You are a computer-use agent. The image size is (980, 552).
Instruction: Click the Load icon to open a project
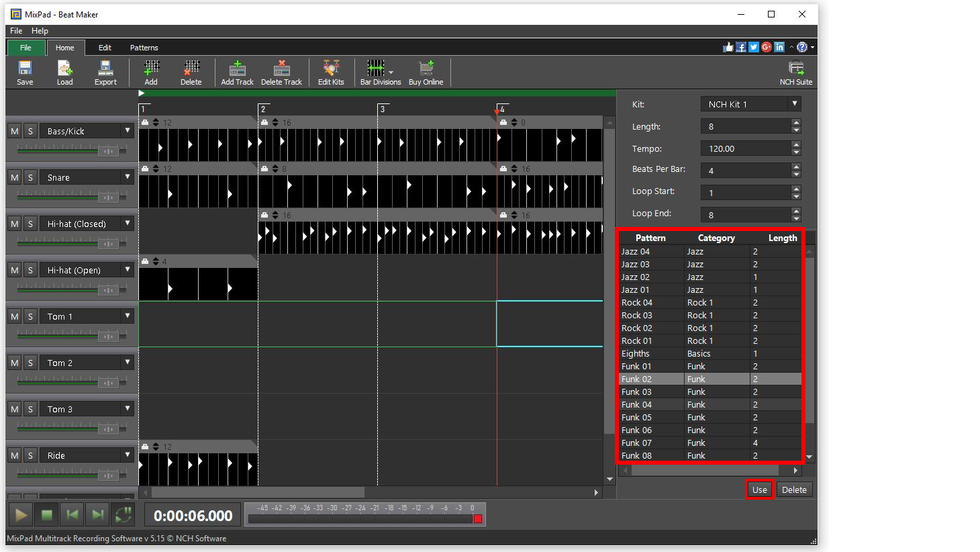(64, 72)
